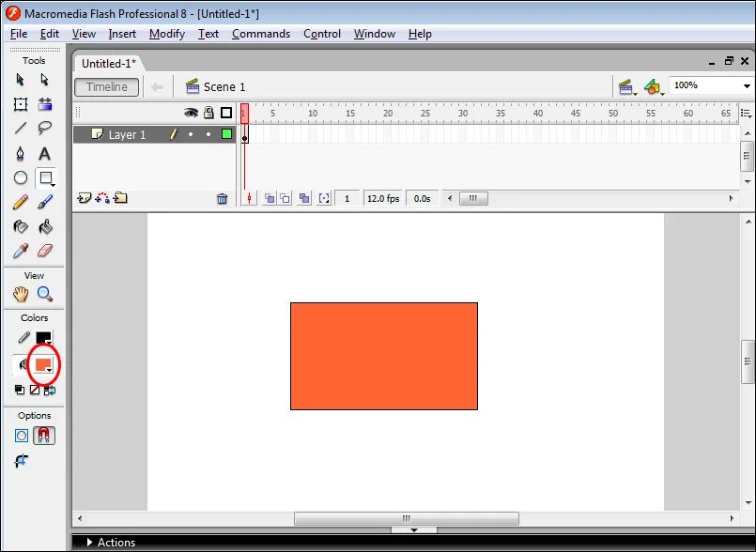Select the Zoom magnifier tool
This screenshot has height=552, width=756.
pyautogui.click(x=45, y=294)
